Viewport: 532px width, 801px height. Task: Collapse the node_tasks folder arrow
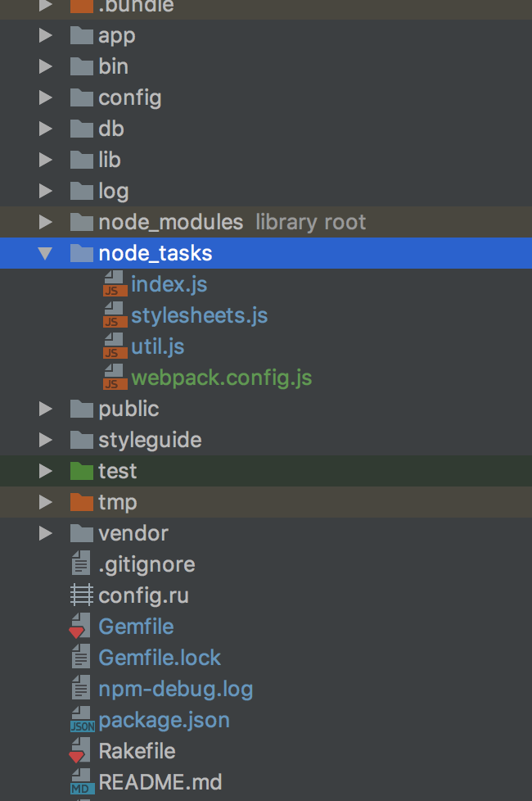click(46, 253)
